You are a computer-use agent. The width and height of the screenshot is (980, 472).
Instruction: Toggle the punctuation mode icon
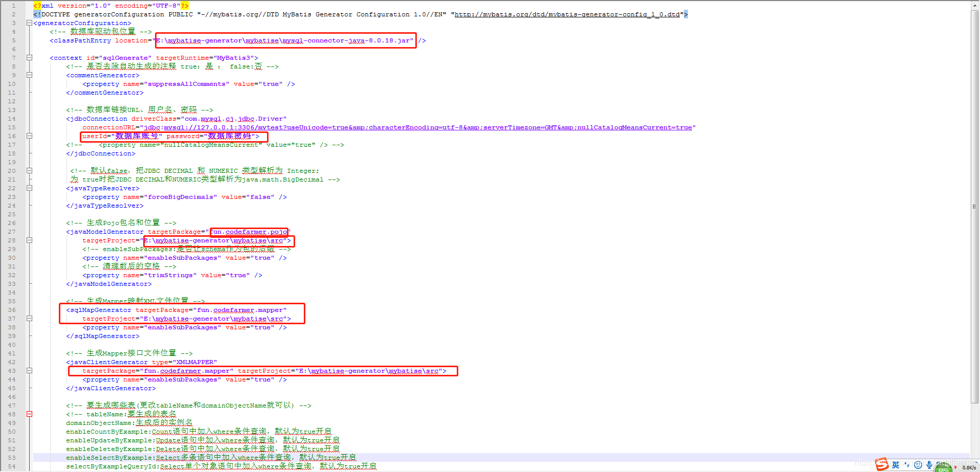(x=907, y=465)
